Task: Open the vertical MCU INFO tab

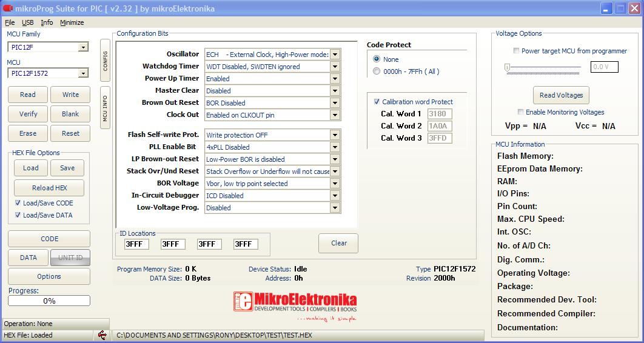Action: (x=105, y=108)
